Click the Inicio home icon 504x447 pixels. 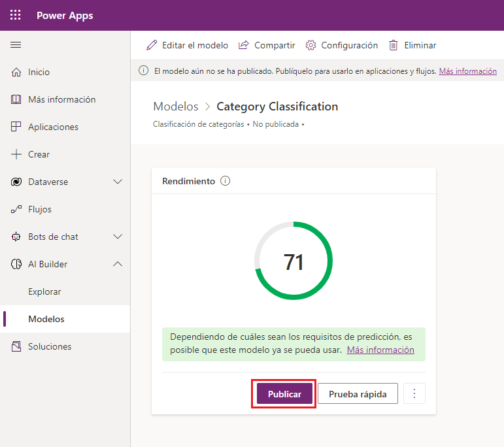point(16,72)
